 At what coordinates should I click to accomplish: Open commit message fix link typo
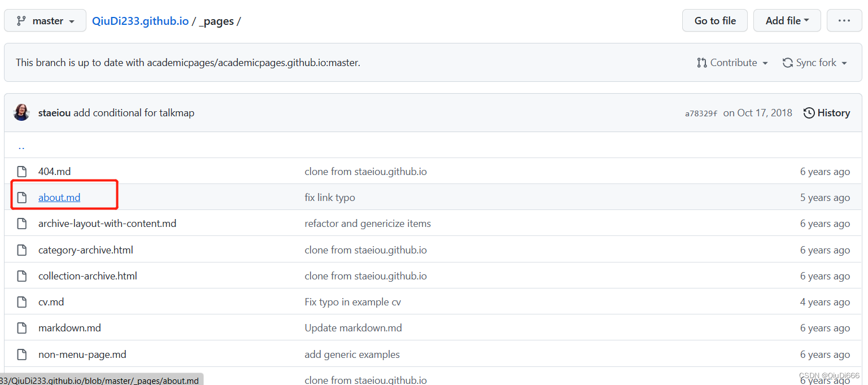pyautogui.click(x=330, y=198)
